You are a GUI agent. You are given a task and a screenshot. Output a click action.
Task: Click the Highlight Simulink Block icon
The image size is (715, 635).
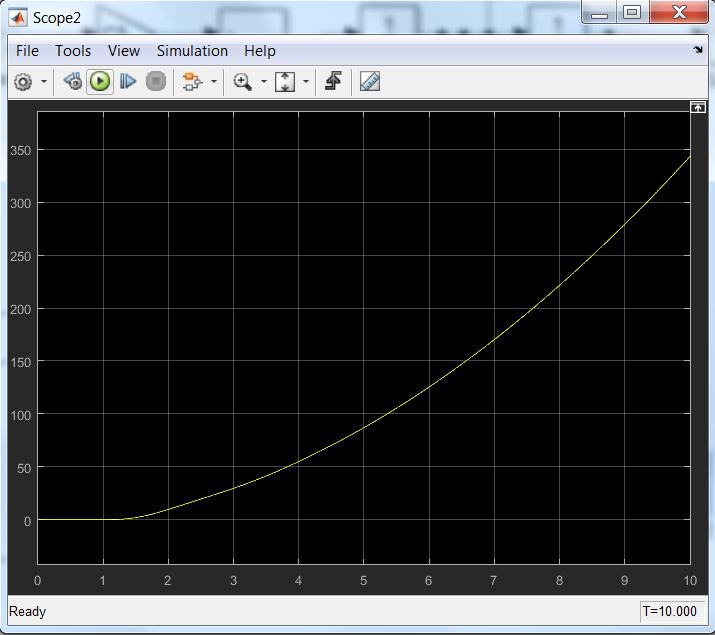[x=192, y=82]
